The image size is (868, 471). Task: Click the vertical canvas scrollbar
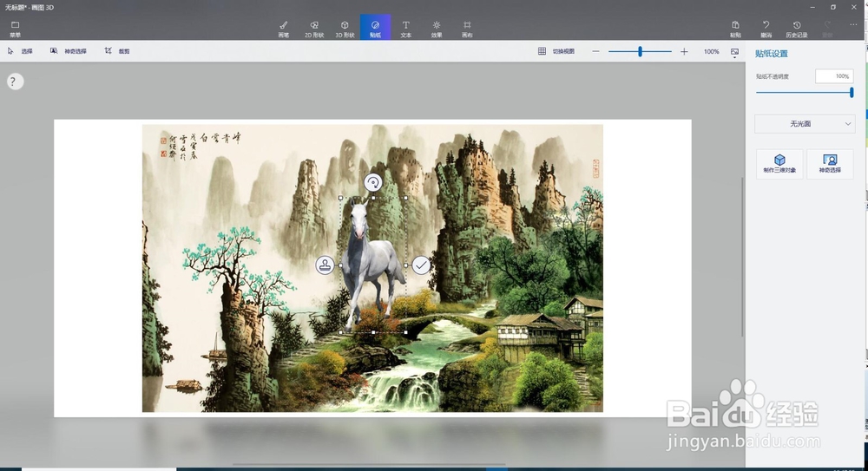(743, 256)
